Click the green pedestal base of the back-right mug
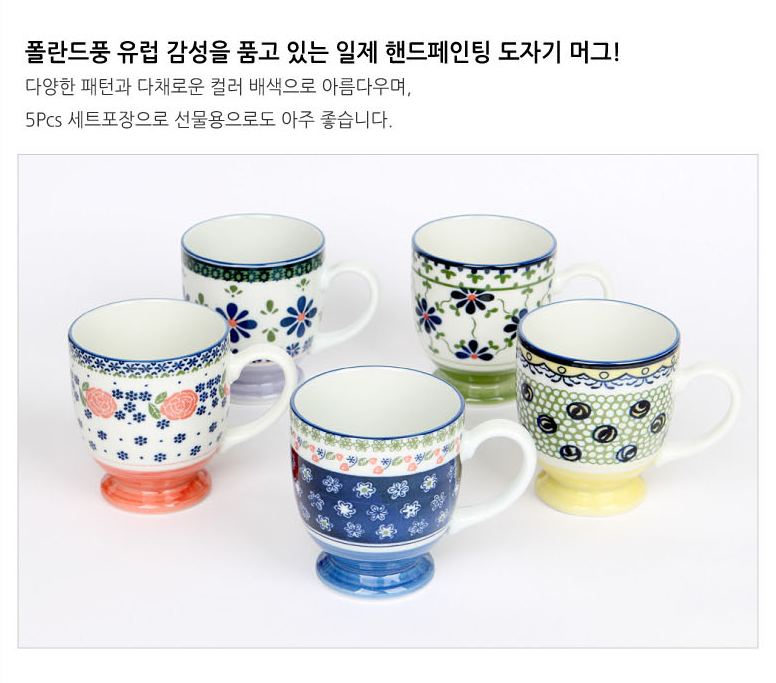 tap(475, 384)
